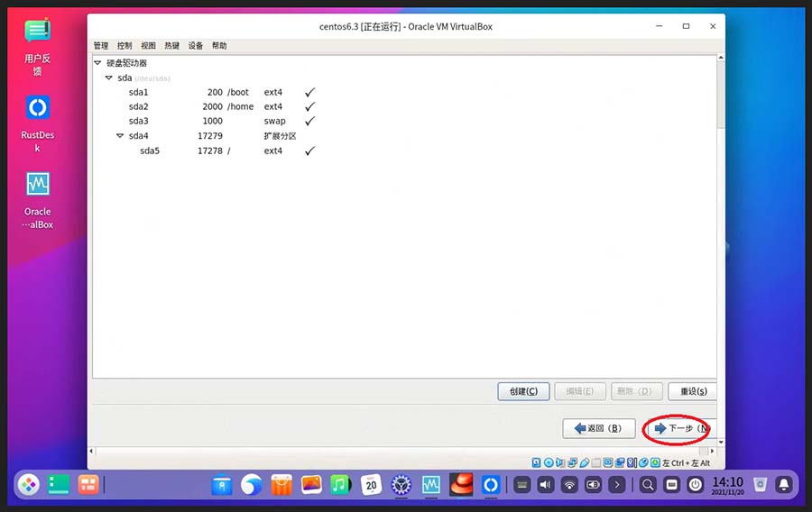Viewport: 812px width, 512px height.
Task: Launch the web browser from the dock
Action: coord(252,485)
